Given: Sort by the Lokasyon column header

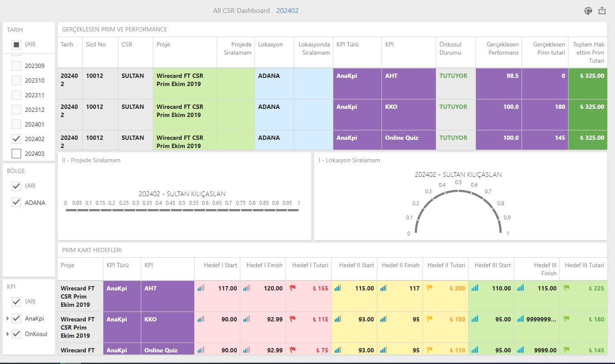Looking at the screenshot, I should (x=274, y=52).
